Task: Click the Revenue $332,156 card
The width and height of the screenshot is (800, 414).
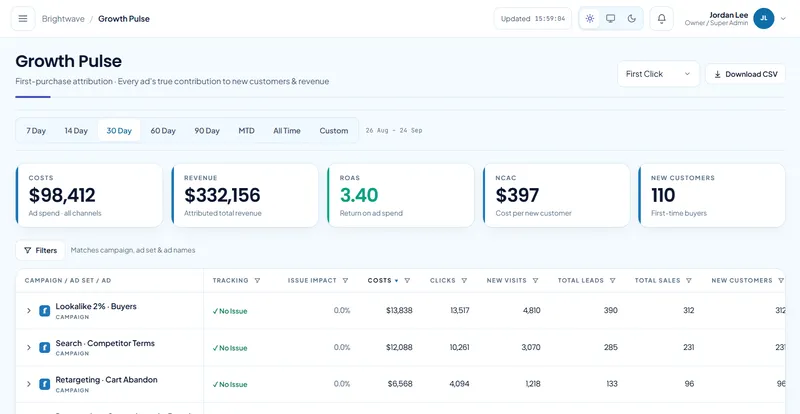Action: click(245, 196)
